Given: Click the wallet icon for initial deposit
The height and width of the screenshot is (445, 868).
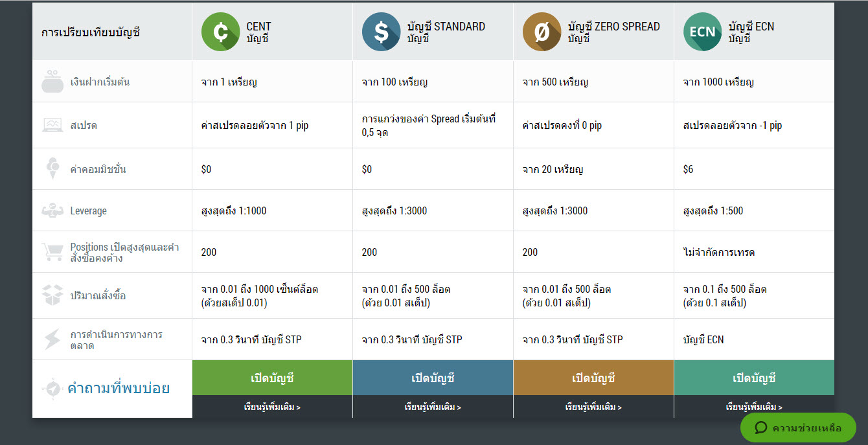Looking at the screenshot, I should pos(52,82).
